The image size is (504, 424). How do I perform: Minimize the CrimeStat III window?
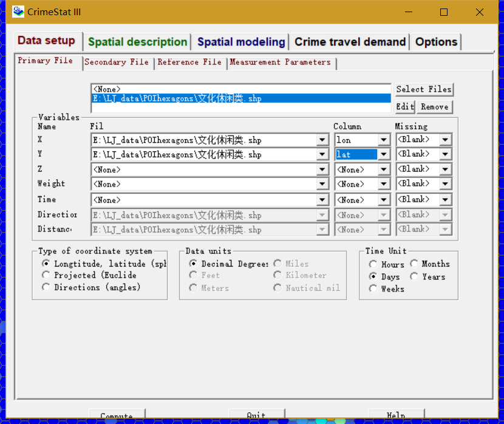coord(409,12)
